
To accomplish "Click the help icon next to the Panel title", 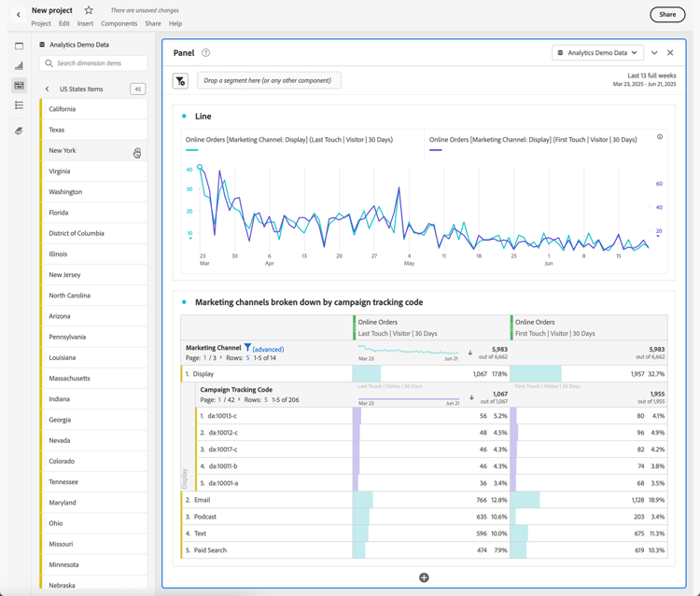I will tap(205, 53).
